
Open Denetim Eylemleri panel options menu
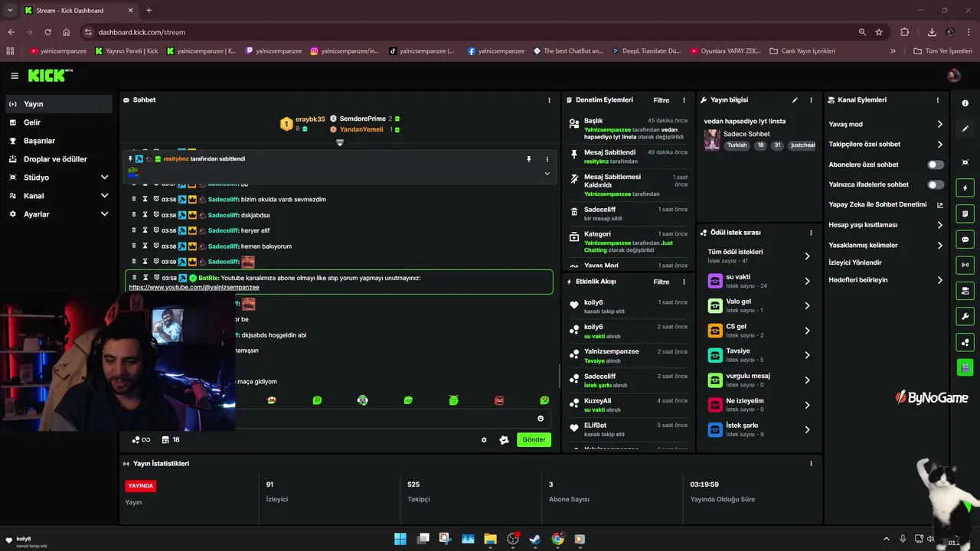coord(684,100)
